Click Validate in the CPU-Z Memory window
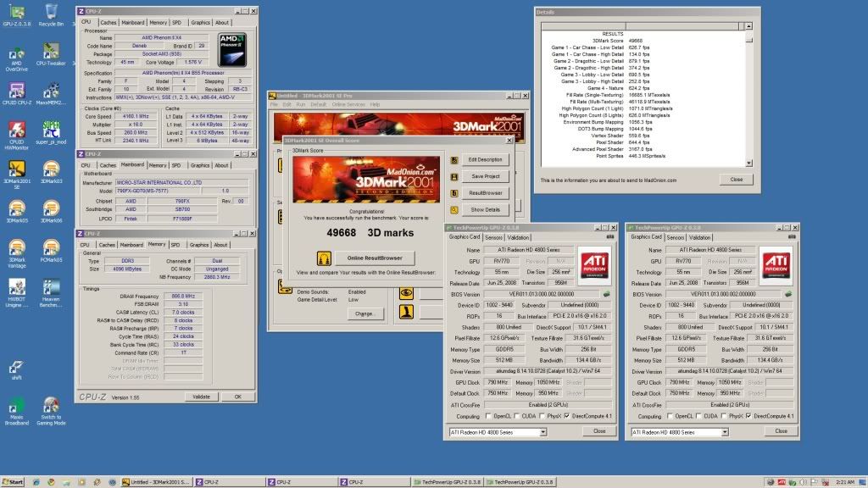Viewport: 868px width, 488px height. coord(201,396)
